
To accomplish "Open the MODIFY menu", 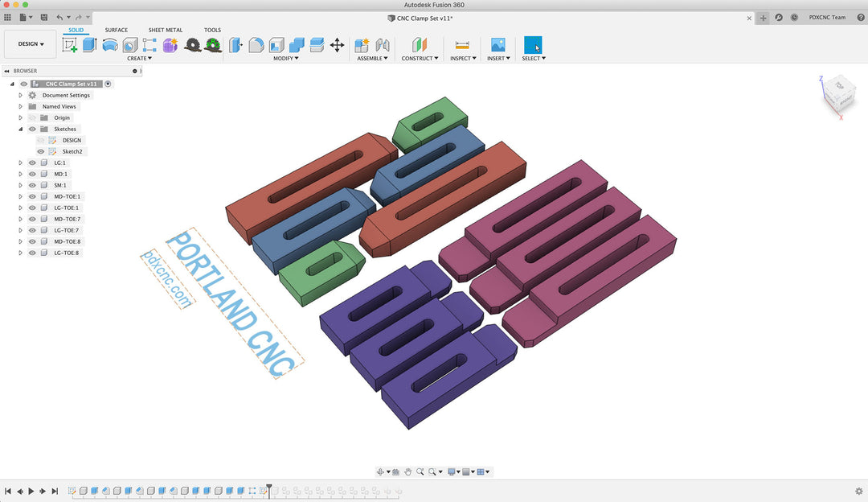I will click(285, 58).
